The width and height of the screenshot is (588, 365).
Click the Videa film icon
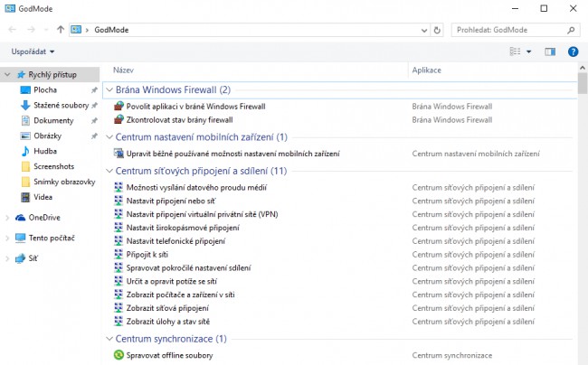[25, 197]
